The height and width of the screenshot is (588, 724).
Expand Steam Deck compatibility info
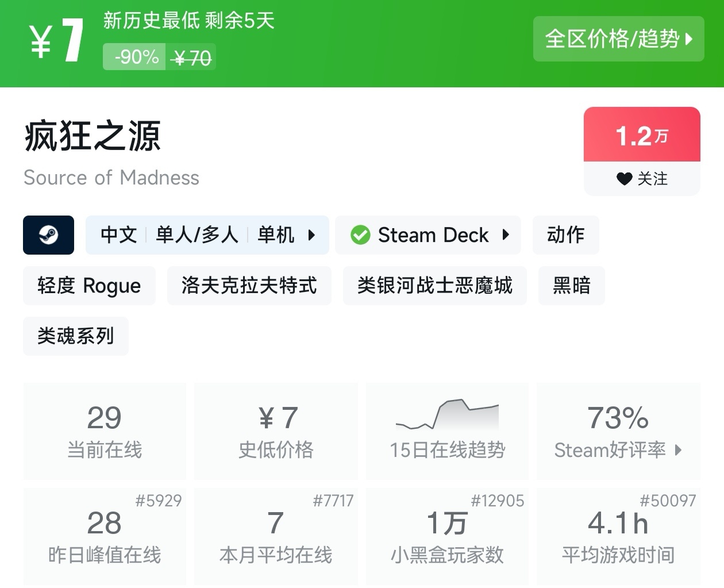tap(428, 235)
